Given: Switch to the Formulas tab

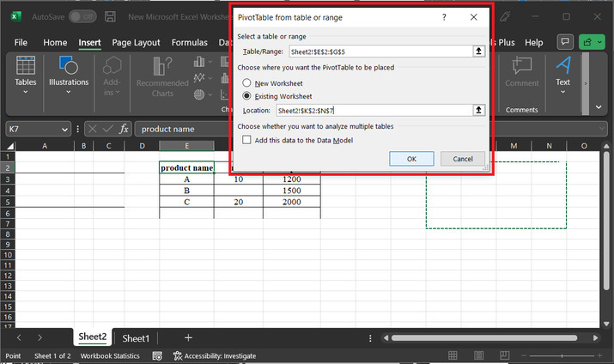Looking at the screenshot, I should [x=190, y=42].
